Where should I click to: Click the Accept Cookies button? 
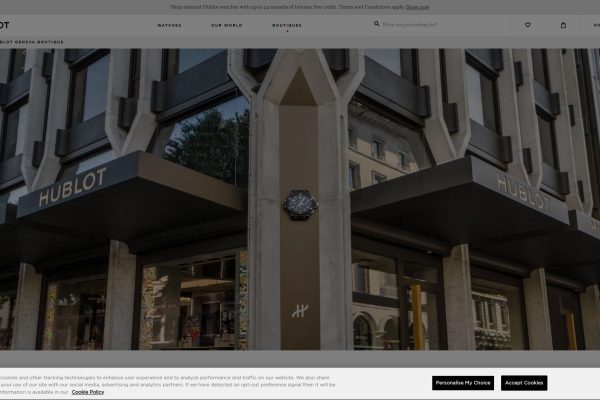coord(524,383)
